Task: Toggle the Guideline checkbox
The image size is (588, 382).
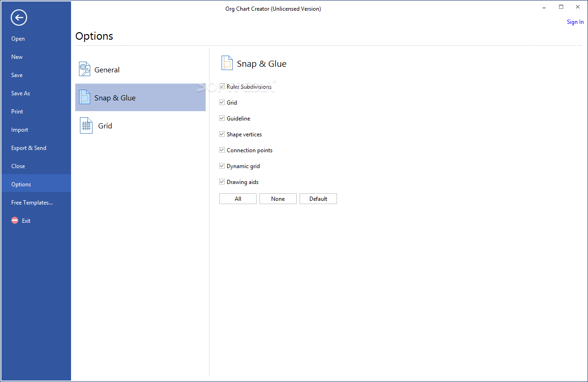Action: point(222,118)
